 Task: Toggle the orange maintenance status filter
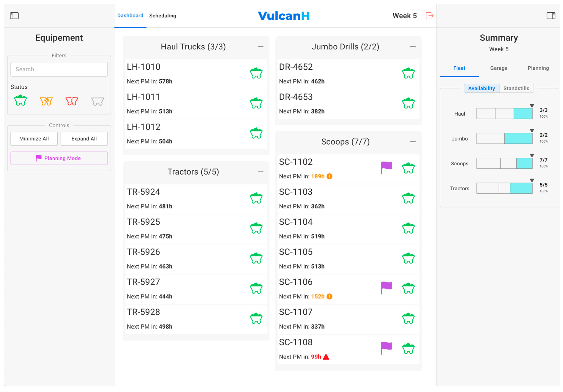click(46, 101)
